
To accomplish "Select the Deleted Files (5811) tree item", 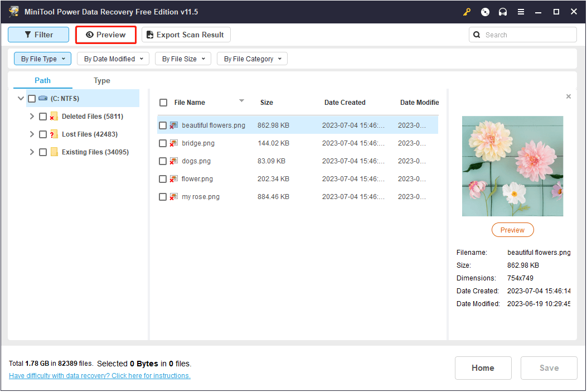I will [93, 117].
